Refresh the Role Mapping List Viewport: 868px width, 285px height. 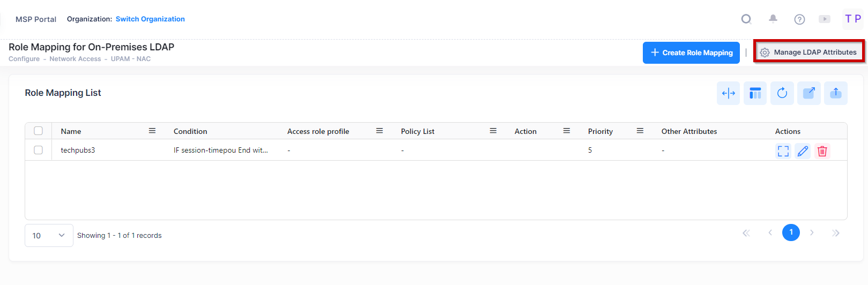pos(782,93)
